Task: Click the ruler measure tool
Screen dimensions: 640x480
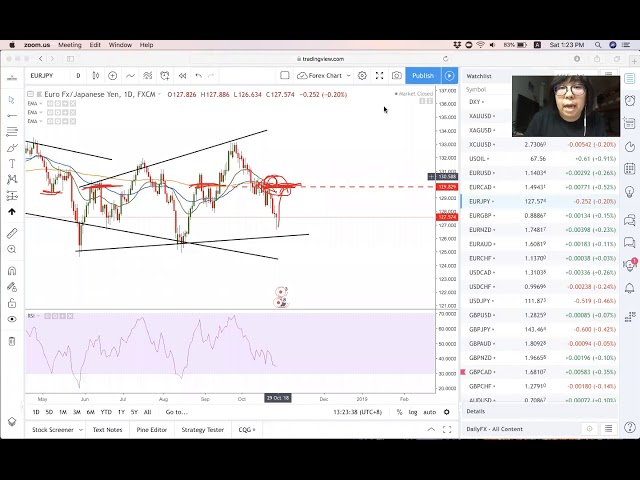Action: [x=12, y=233]
